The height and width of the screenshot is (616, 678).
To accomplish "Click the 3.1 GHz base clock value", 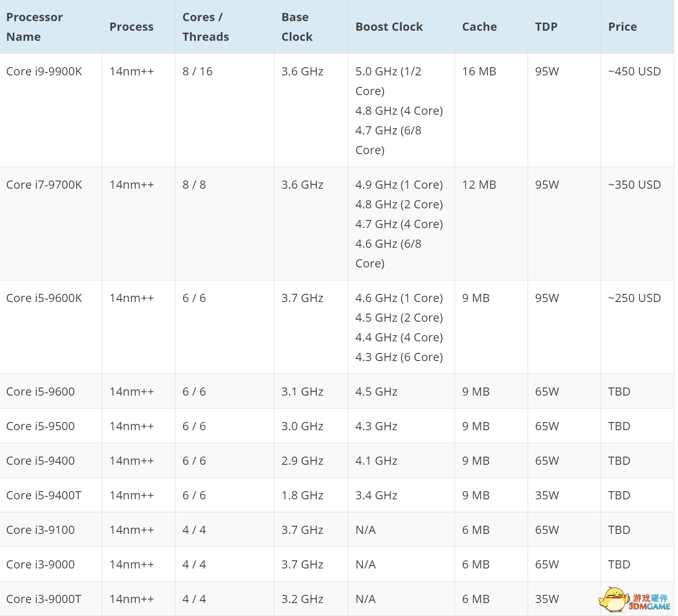I will (302, 392).
